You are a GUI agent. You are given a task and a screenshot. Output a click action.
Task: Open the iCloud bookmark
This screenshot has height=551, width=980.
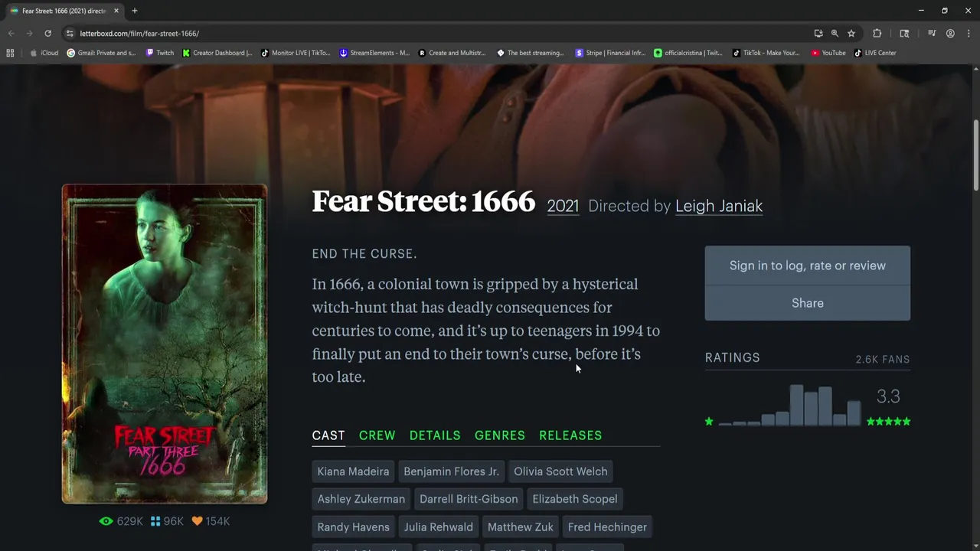44,53
